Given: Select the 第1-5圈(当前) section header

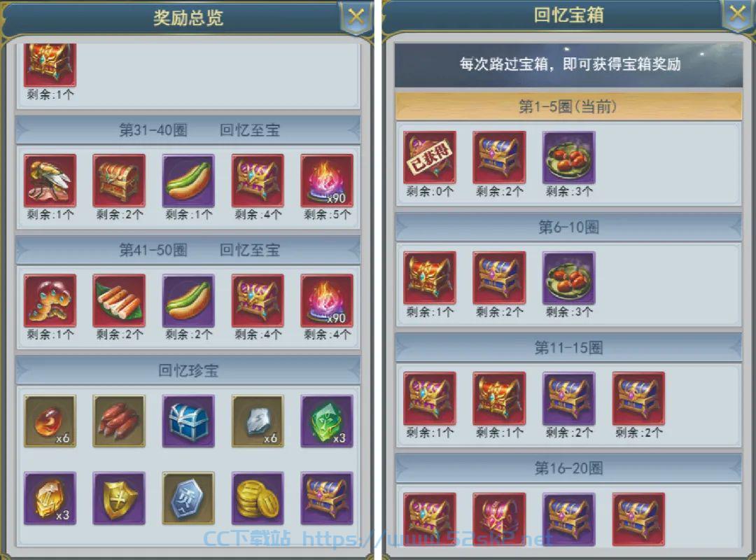Looking at the screenshot, I should (x=568, y=106).
